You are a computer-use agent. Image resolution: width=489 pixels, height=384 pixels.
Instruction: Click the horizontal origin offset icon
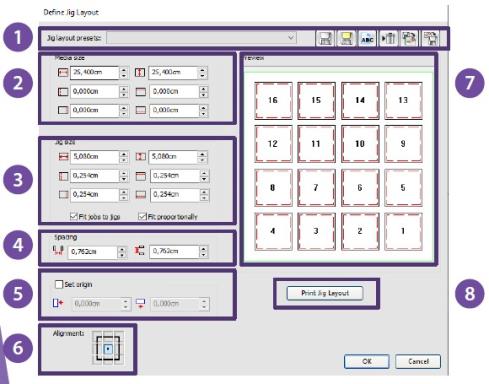point(58,303)
